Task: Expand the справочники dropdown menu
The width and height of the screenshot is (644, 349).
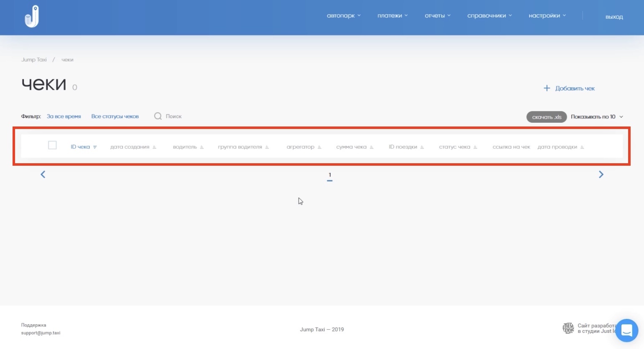Action: pyautogui.click(x=489, y=16)
